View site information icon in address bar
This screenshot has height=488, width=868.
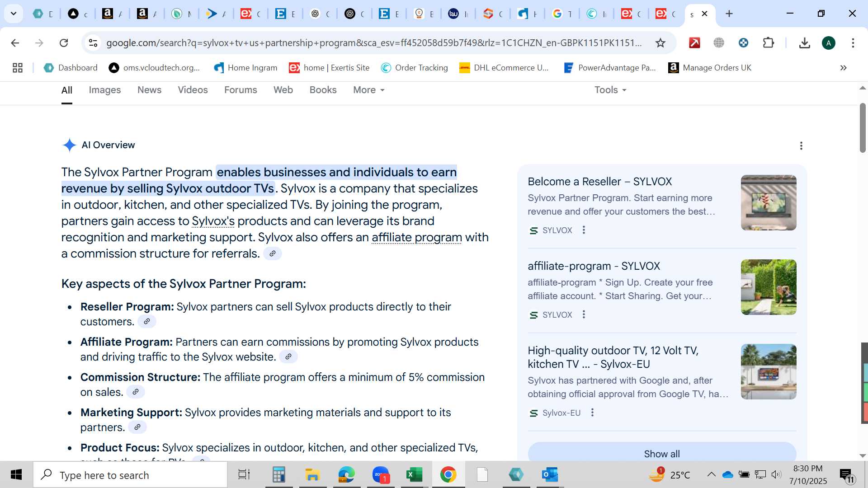pyautogui.click(x=93, y=43)
